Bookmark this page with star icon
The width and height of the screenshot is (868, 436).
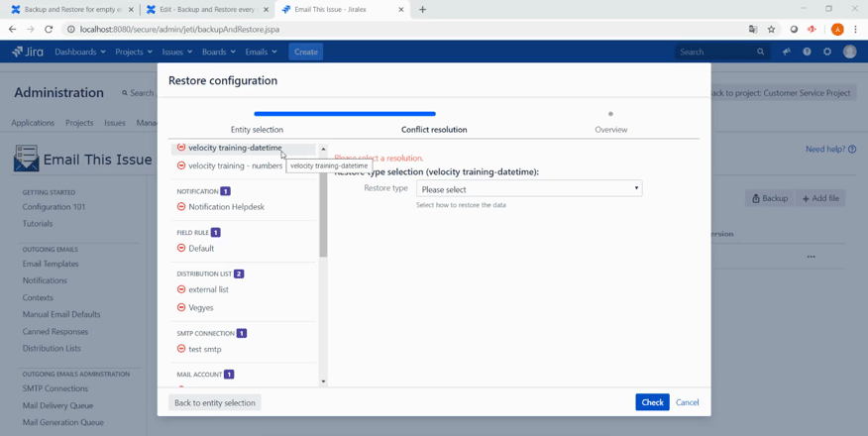tap(771, 30)
